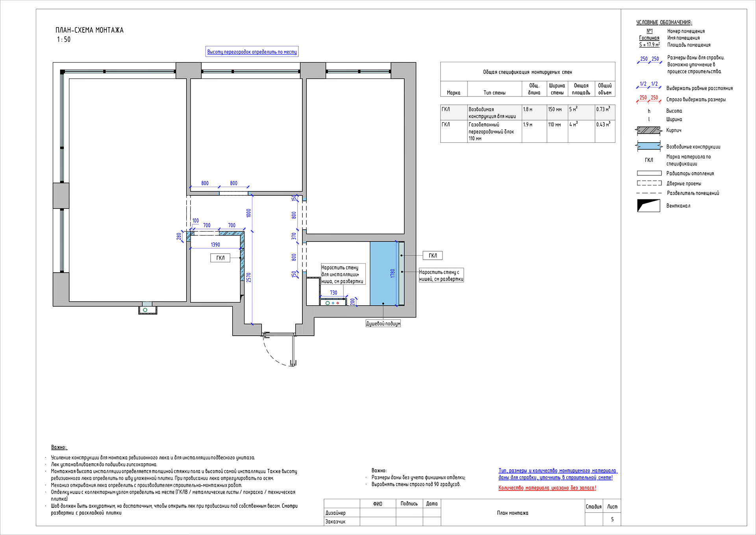Click the dashed door openings legend symbol
The width and height of the screenshot is (756, 535).
pyautogui.click(x=649, y=183)
